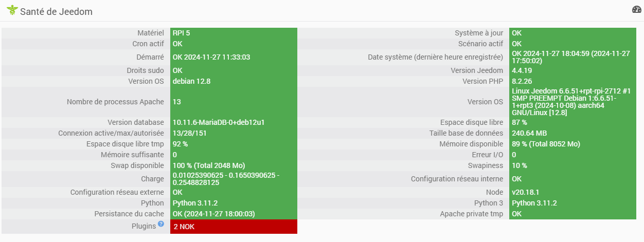Click the debian 12.8 version cell

click(x=191, y=81)
